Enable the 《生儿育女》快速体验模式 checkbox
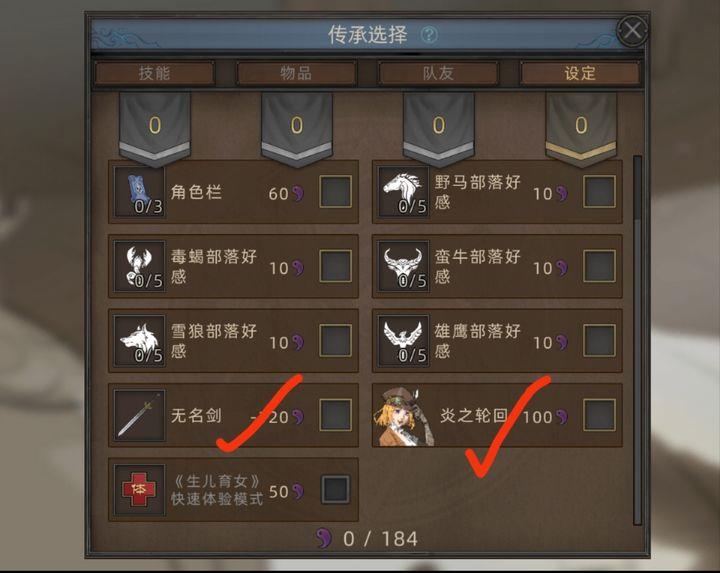The image size is (720, 573). tap(336, 489)
